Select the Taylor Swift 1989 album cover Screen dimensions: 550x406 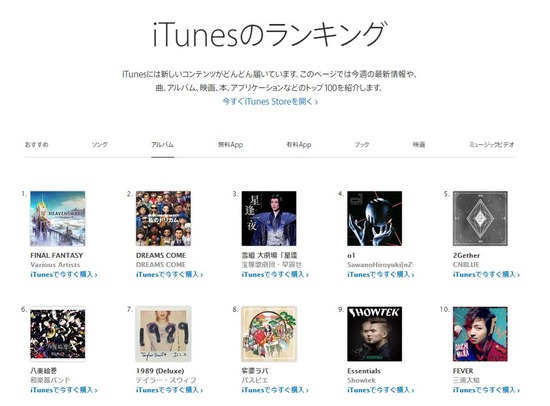(x=163, y=334)
